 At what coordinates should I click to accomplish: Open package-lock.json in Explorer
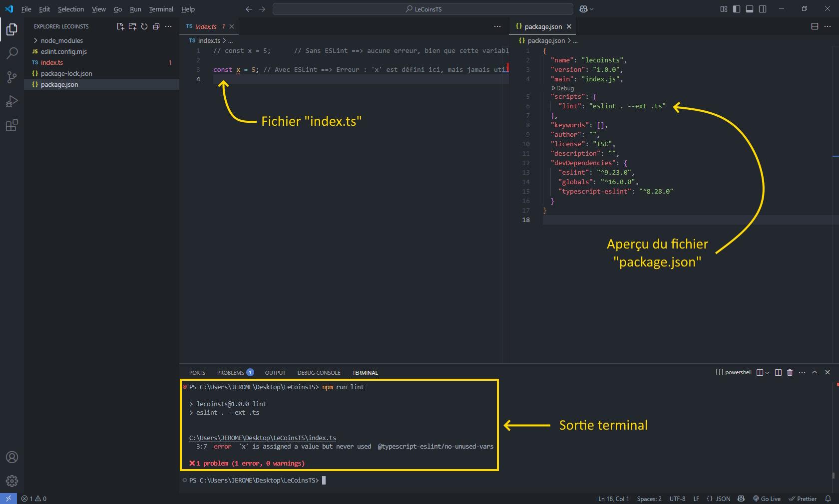pos(101,73)
